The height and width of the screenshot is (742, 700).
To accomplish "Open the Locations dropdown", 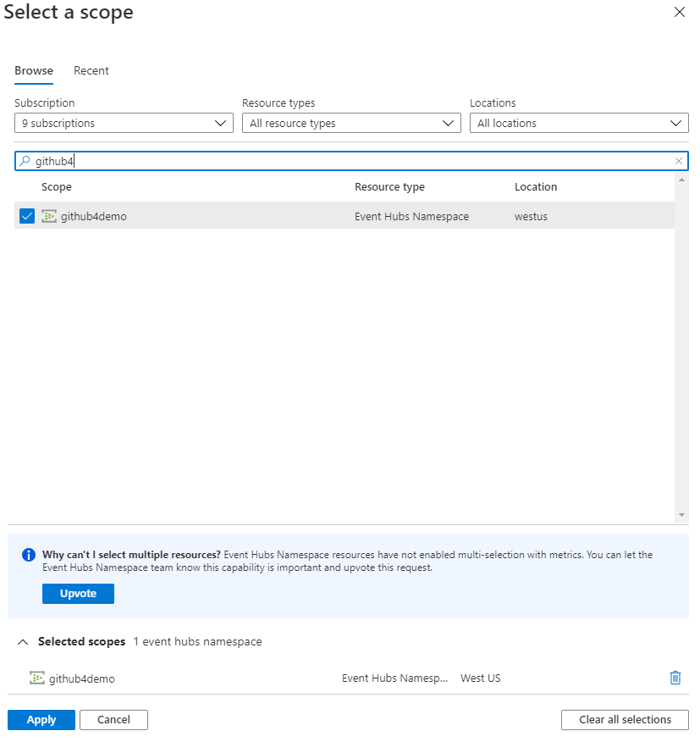I will coord(579,123).
